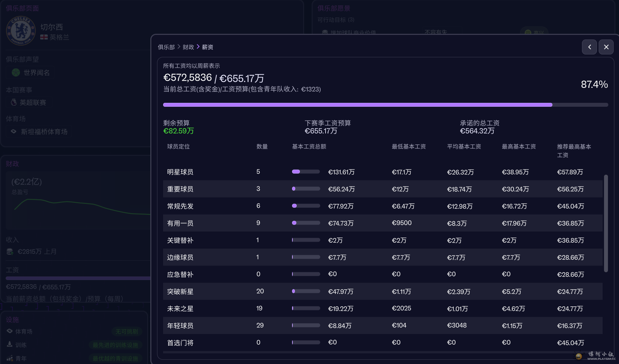Click the coins icon next to monthly income €2815万

click(10, 251)
